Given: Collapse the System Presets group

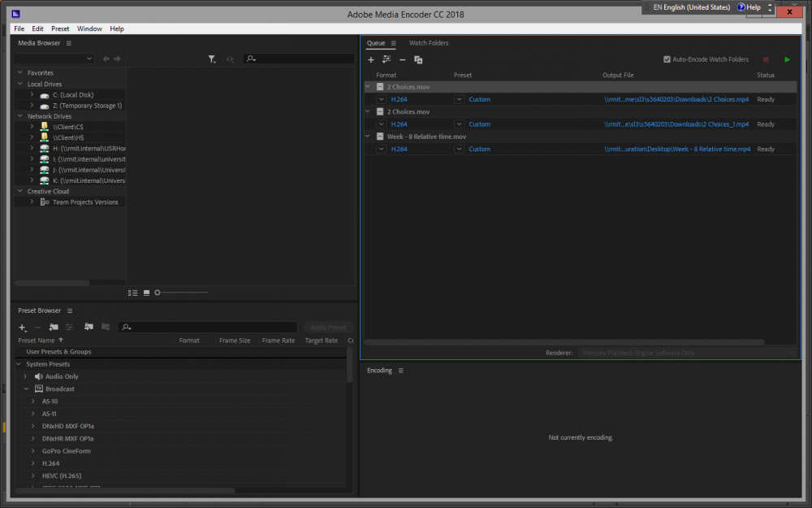Looking at the screenshot, I should (x=19, y=364).
